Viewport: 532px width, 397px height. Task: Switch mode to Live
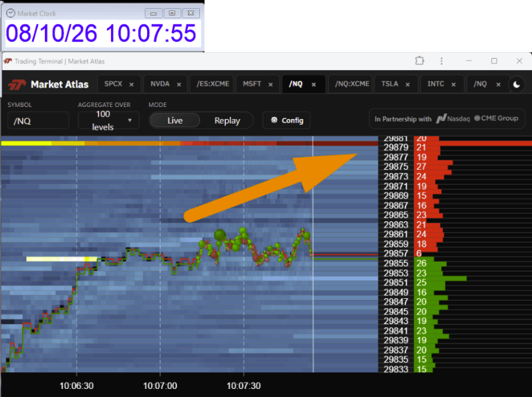tap(174, 120)
